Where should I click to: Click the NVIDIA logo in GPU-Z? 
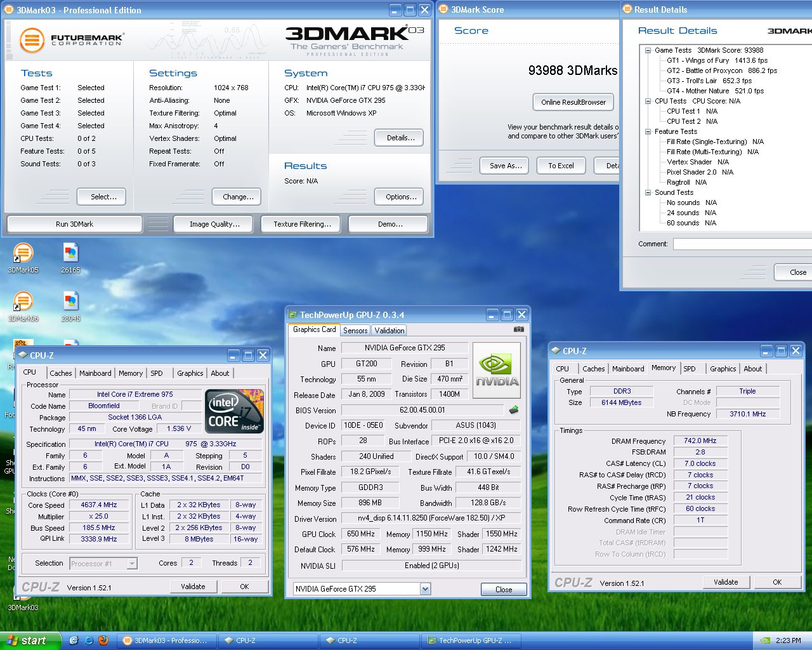[497, 371]
